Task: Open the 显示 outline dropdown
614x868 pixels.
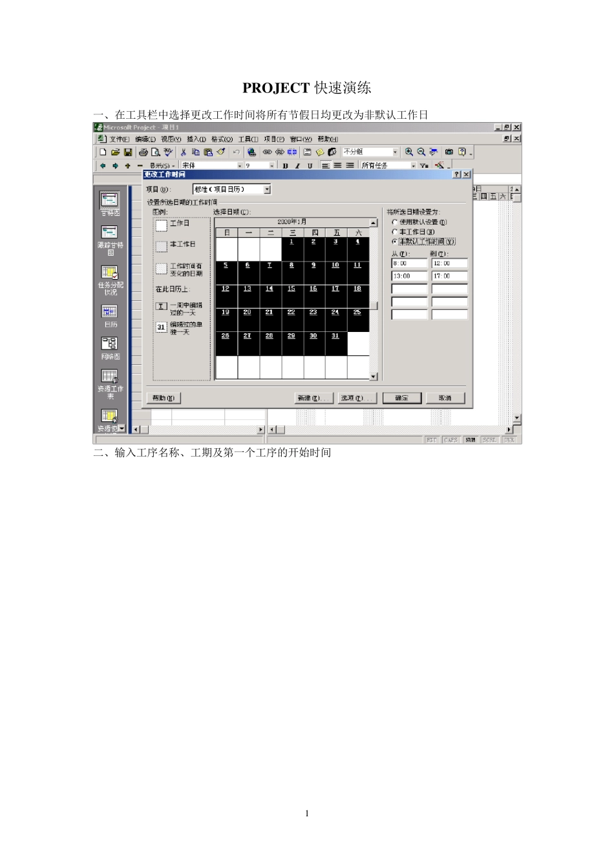Action: pyautogui.click(x=161, y=166)
